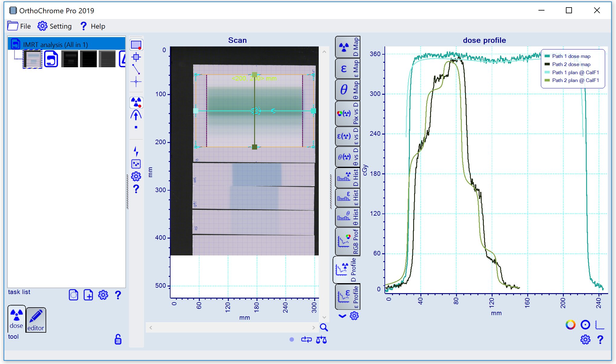The height and width of the screenshot is (364, 616).
Task: Toggle Path 1 dose map legend entry
Action: (x=571, y=56)
